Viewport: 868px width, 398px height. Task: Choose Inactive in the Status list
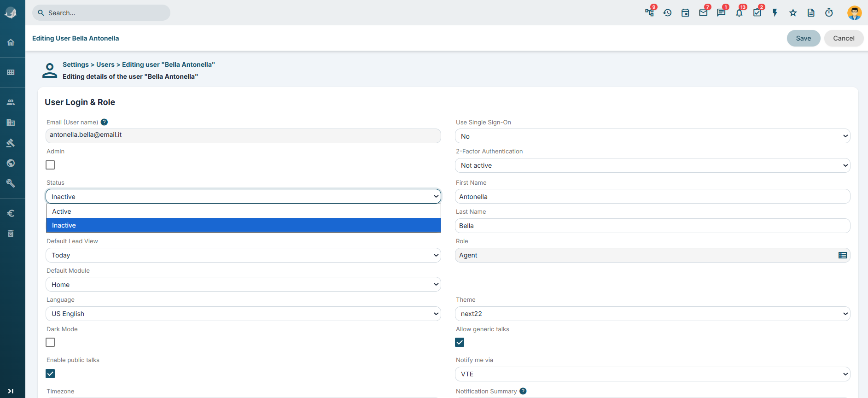(x=244, y=225)
